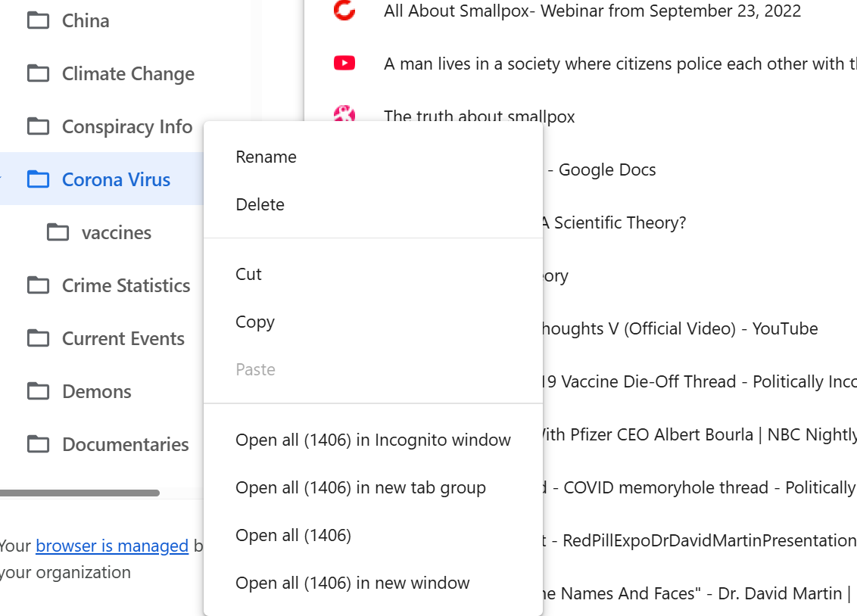Open the 'browser is managed' link
Image resolution: width=857 pixels, height=616 pixels.
112,546
